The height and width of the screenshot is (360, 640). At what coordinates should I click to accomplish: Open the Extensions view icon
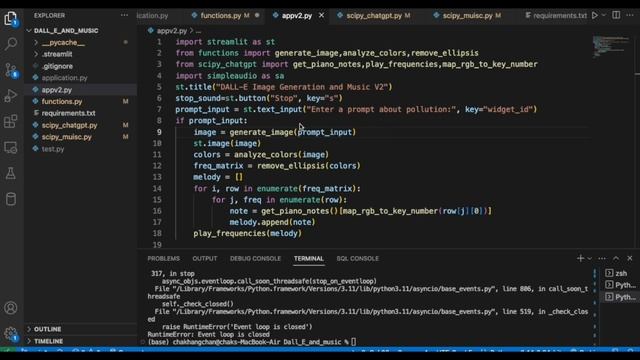(x=11, y=121)
